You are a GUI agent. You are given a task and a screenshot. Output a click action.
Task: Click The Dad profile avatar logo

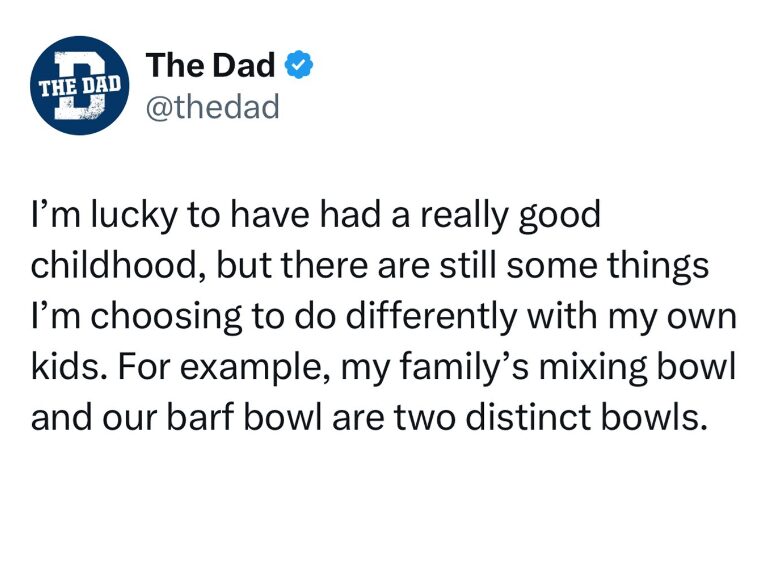click(79, 86)
